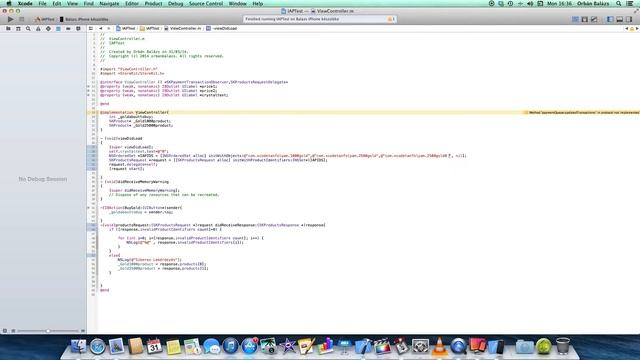Click connection circle beside price1 outlet
Image resolution: width=640 pixels, height=360 pixels.
[89, 87]
